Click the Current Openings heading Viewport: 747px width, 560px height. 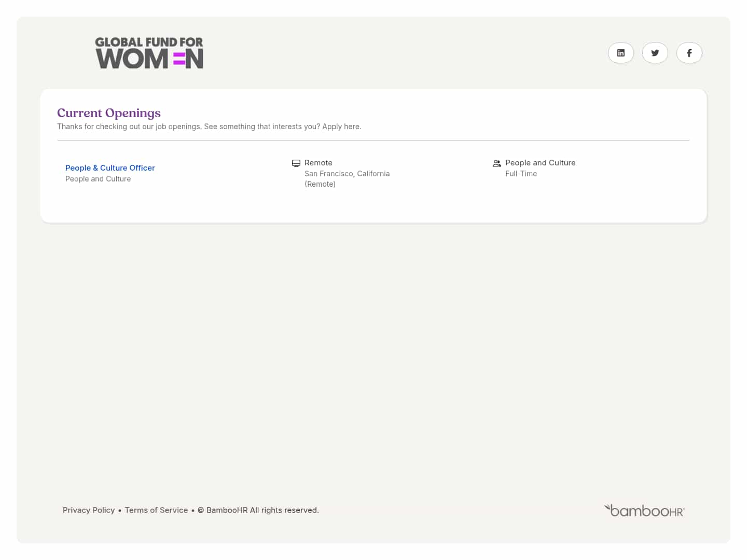[109, 113]
